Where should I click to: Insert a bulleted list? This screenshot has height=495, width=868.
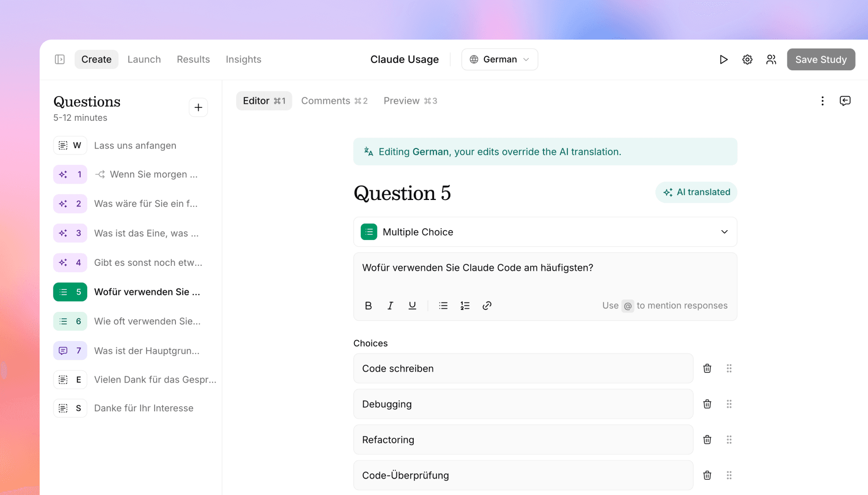tap(443, 305)
